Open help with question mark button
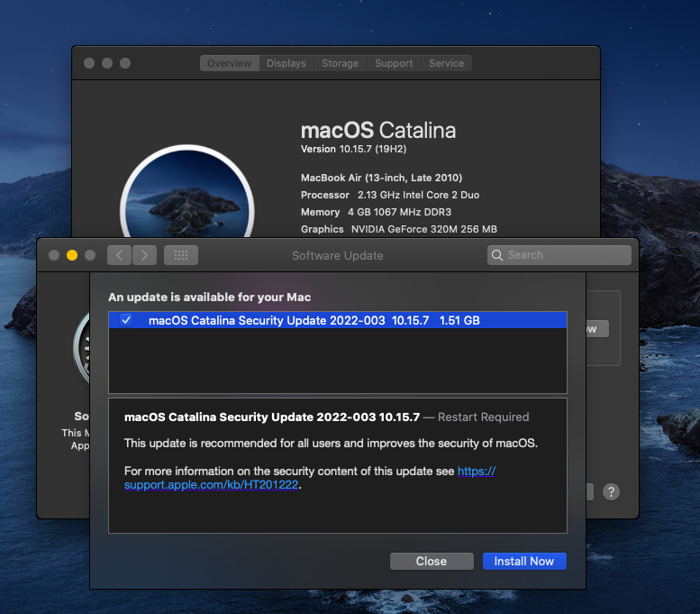The height and width of the screenshot is (614, 700). (x=611, y=492)
